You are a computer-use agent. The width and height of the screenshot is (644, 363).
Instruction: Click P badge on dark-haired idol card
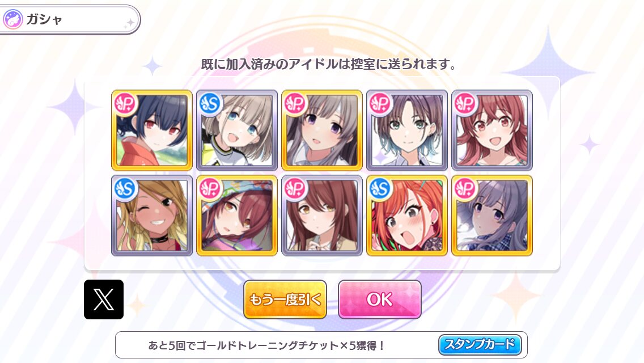[125, 104]
